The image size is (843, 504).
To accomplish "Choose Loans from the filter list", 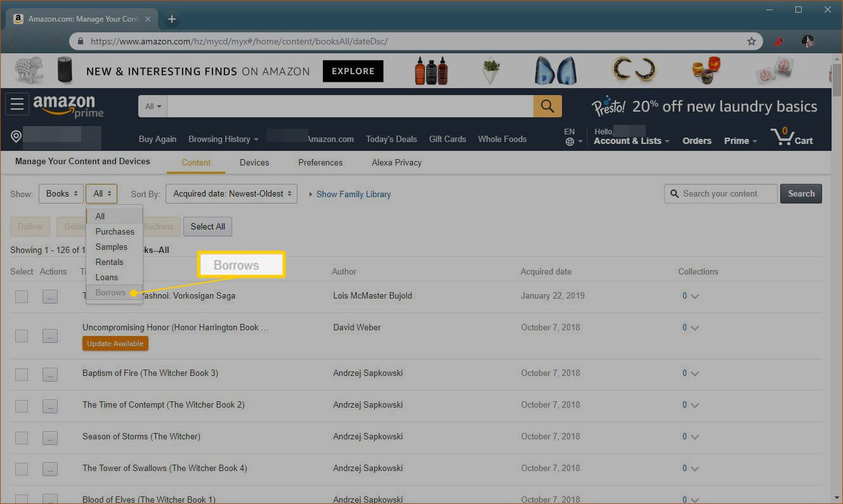I will [x=114, y=278].
